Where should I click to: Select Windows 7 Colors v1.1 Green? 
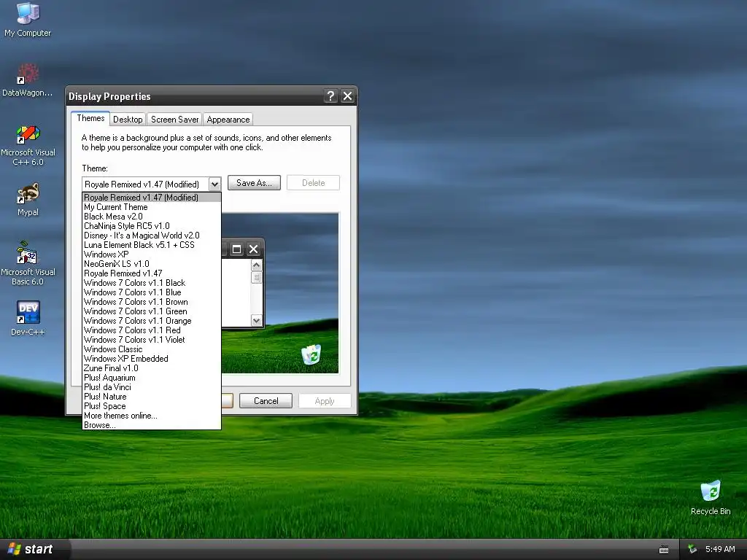coord(152,311)
